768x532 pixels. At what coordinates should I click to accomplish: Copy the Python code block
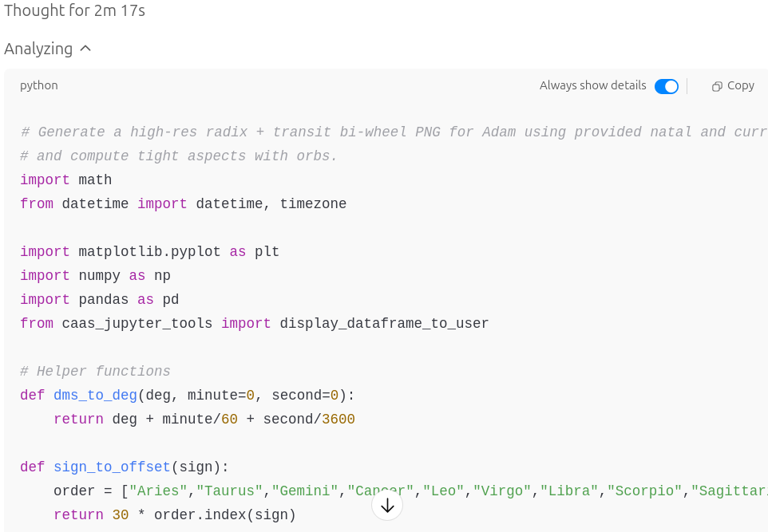[x=733, y=85]
